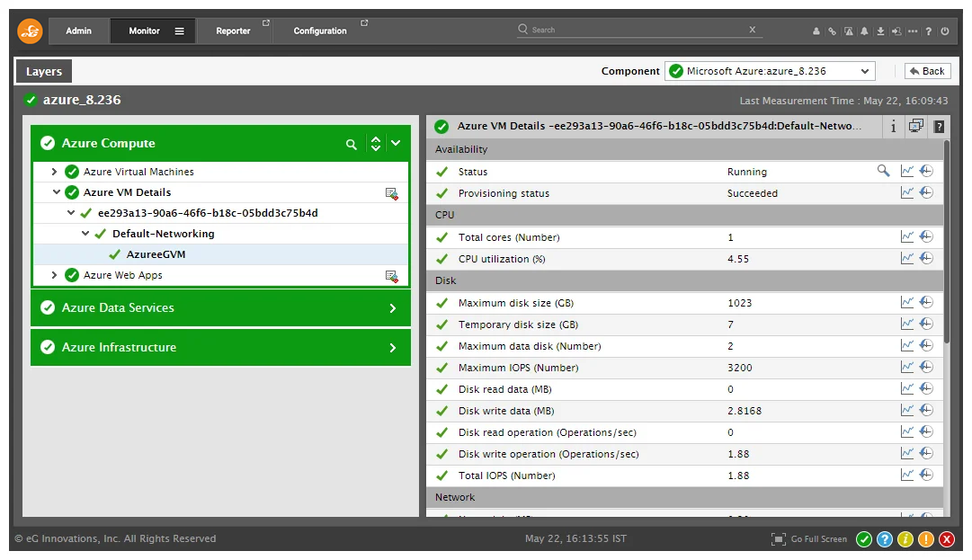Click the info icon in Azure VM Details header
Screen dimensions: 972x560
(x=893, y=127)
